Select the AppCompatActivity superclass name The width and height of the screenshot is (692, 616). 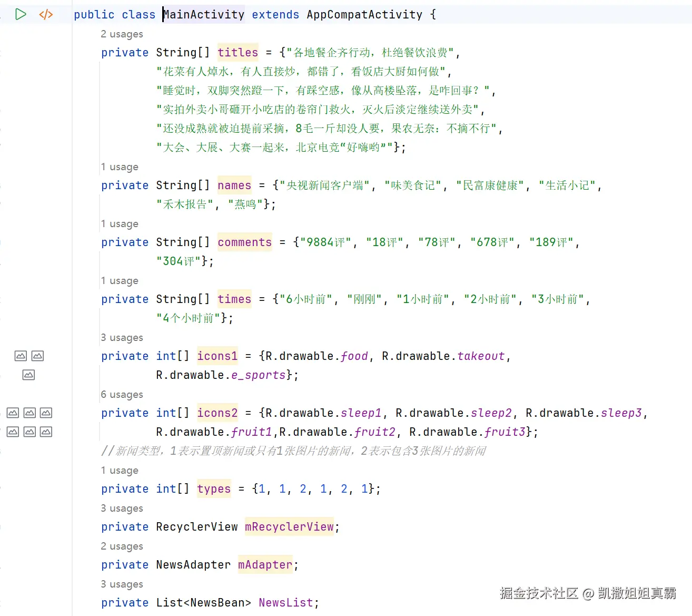pos(363,14)
